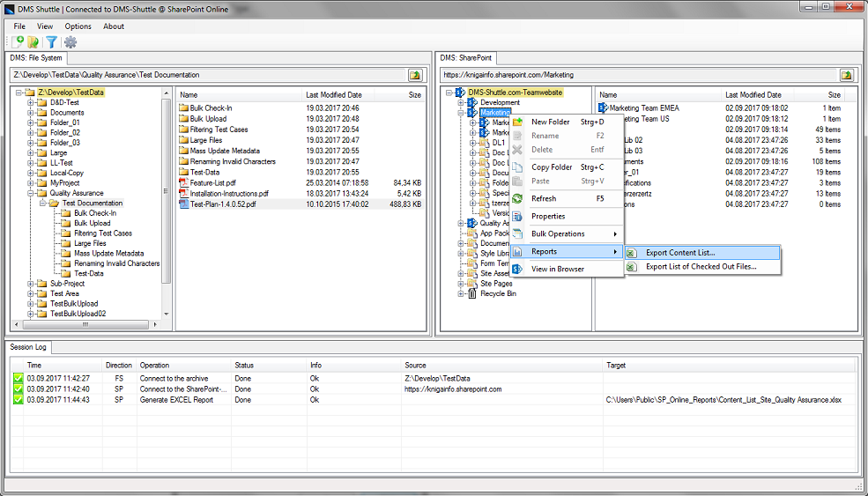The image size is (868, 496).
Task: Expand the Recycle Bin node
Action: coord(461,294)
